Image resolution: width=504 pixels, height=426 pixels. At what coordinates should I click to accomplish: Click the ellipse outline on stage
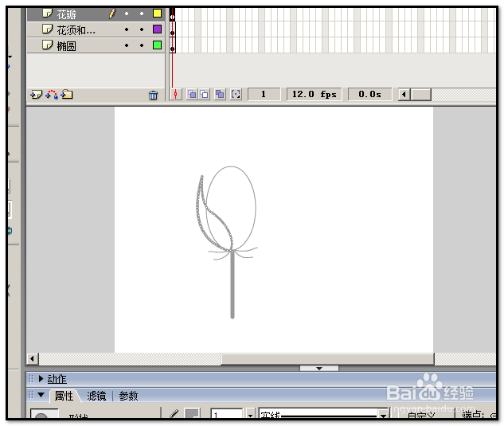[256, 207]
